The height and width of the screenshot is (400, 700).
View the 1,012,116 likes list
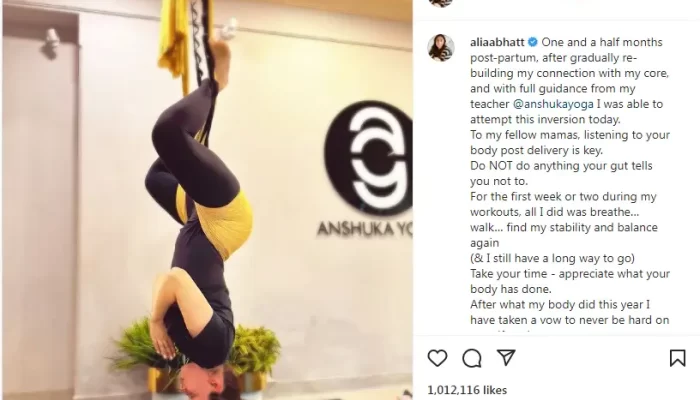[467, 390]
